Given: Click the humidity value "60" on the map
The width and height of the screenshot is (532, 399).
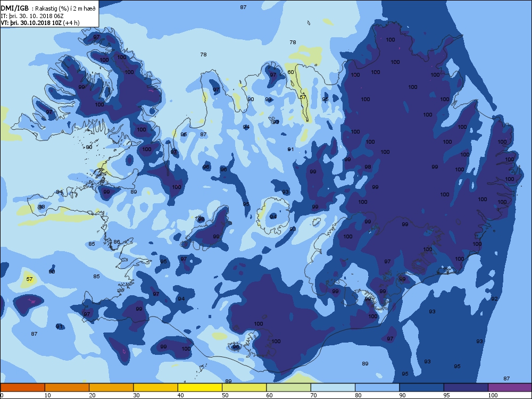Looking at the screenshot, I should tap(291, 72).
